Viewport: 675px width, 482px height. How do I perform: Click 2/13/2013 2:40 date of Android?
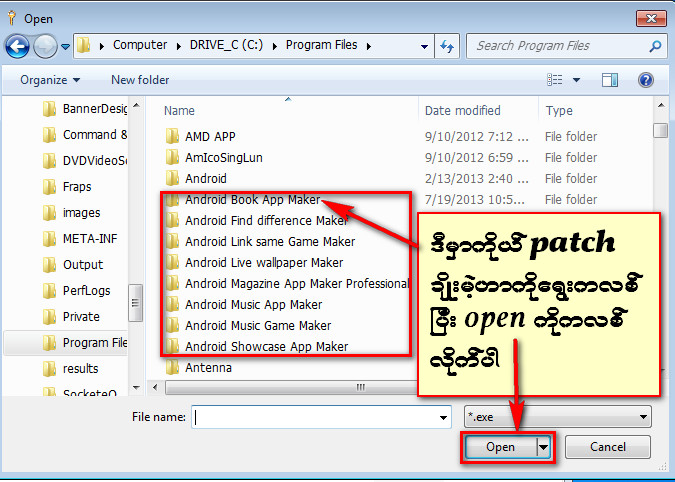tap(477, 179)
